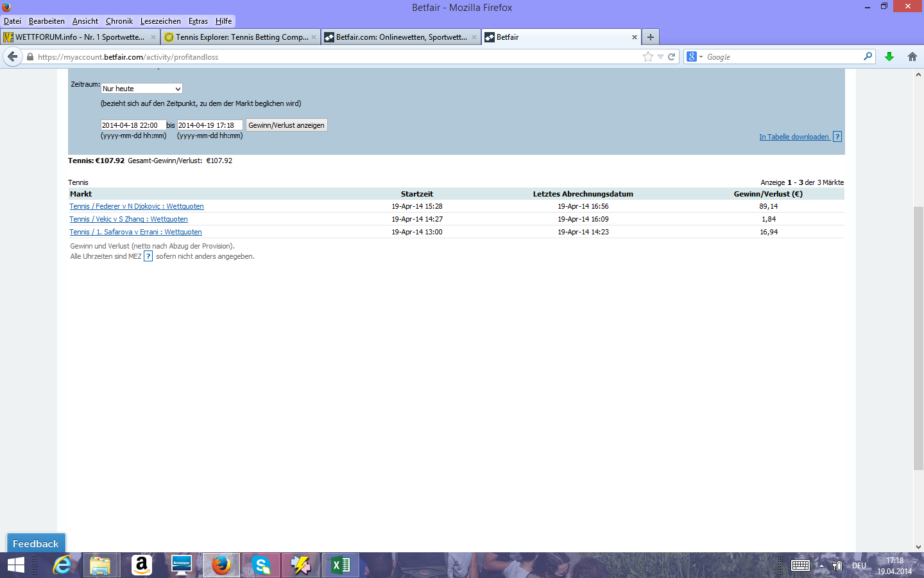
Task: Click the page scrollbar up arrow
Action: pyautogui.click(x=919, y=74)
